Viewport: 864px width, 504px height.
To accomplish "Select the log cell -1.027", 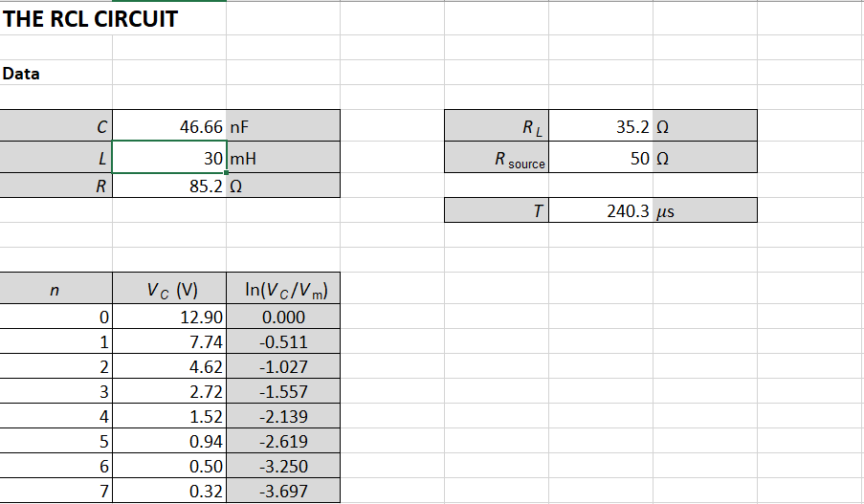I will tap(283, 366).
